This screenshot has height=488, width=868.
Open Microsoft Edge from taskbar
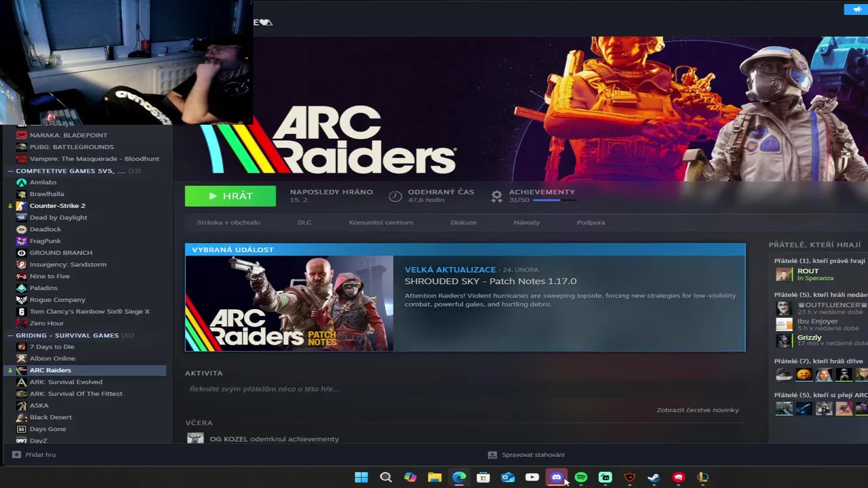coord(459,477)
